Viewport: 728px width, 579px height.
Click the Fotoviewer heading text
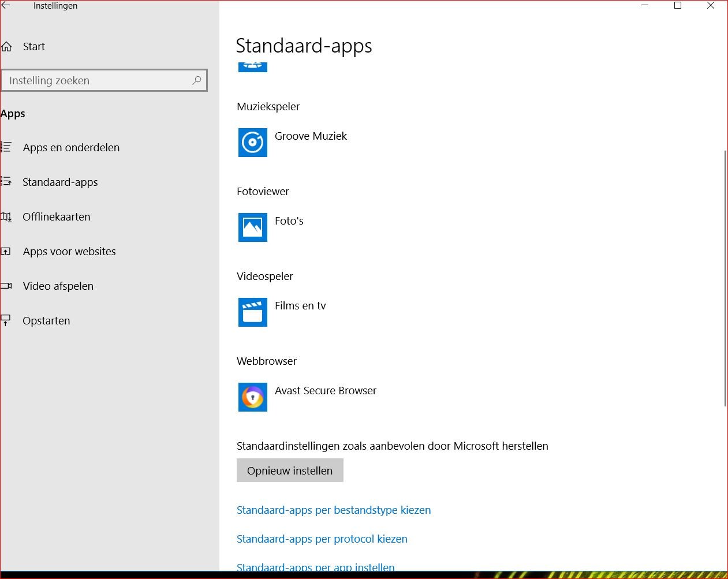tap(263, 191)
